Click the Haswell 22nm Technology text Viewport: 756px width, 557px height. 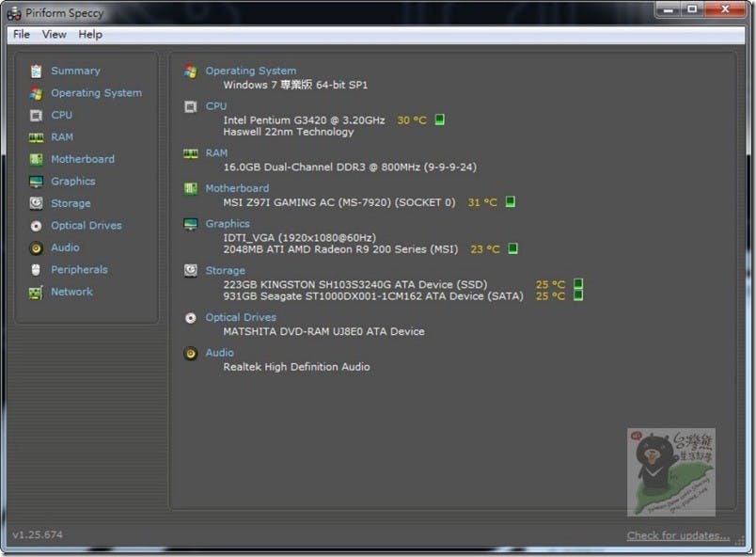[289, 132]
